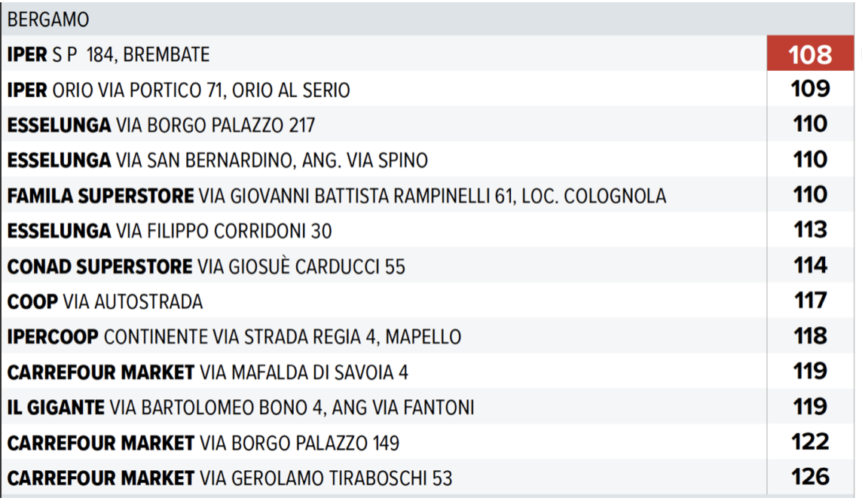The image size is (862, 504).
Task: Click Famila Superstore Via Rampinelli entry
Action: click(336, 196)
